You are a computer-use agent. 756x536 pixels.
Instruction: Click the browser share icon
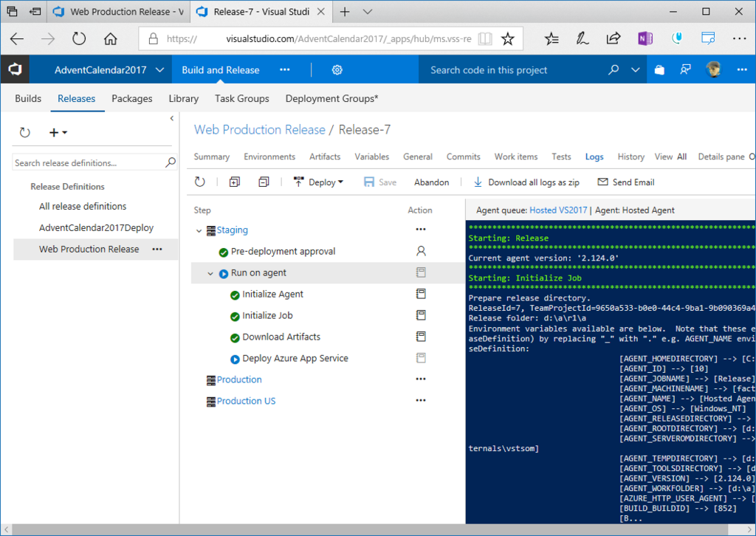614,38
